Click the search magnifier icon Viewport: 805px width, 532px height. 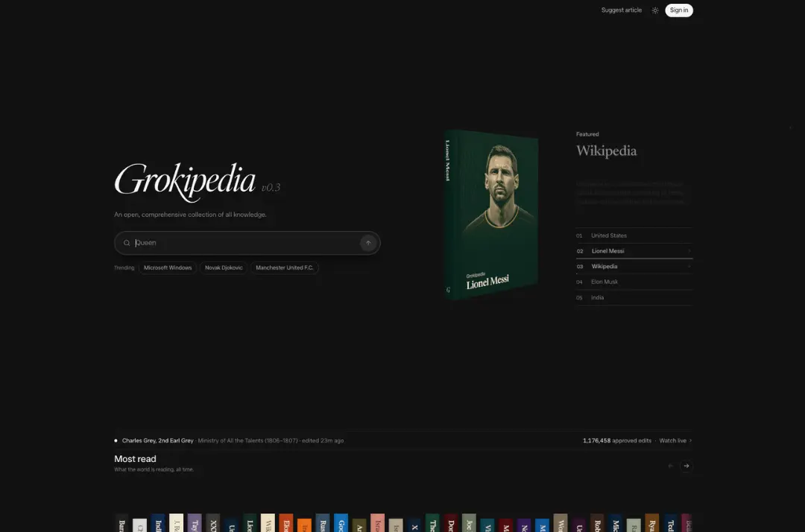coord(127,243)
